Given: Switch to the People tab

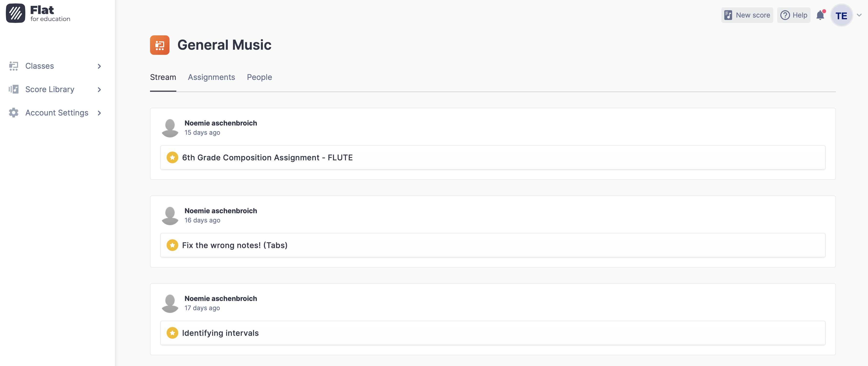Looking at the screenshot, I should (259, 77).
